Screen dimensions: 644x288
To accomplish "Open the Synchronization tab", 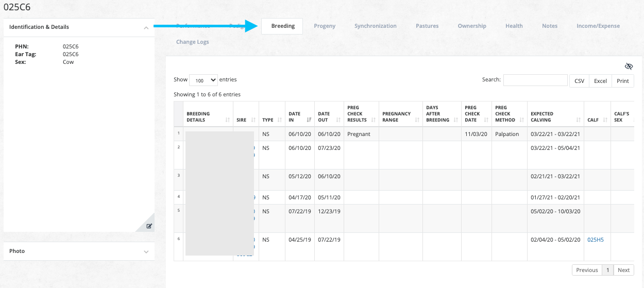I will 376,26.
